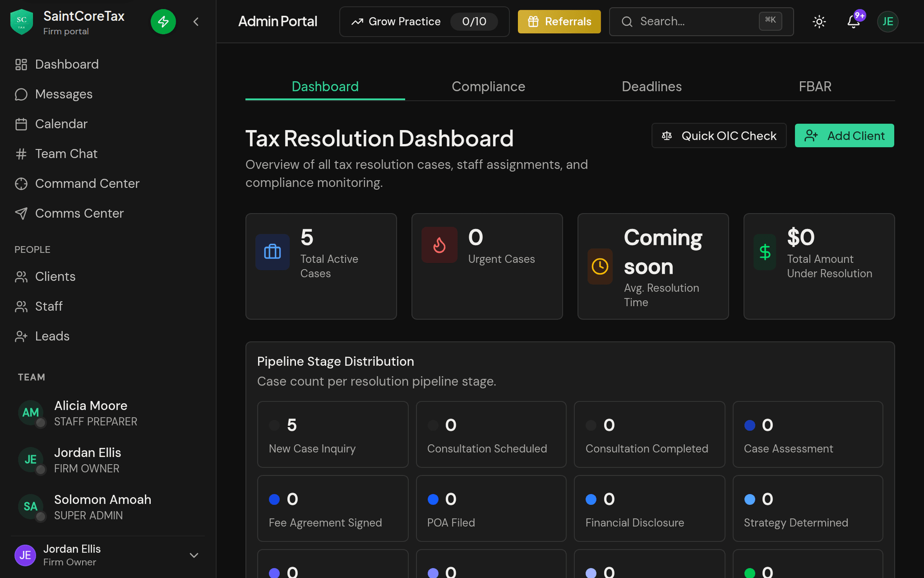Viewport: 924px width, 578px height.
Task: Click the purple JE avatar at sidebar bottom
Action: point(26,555)
